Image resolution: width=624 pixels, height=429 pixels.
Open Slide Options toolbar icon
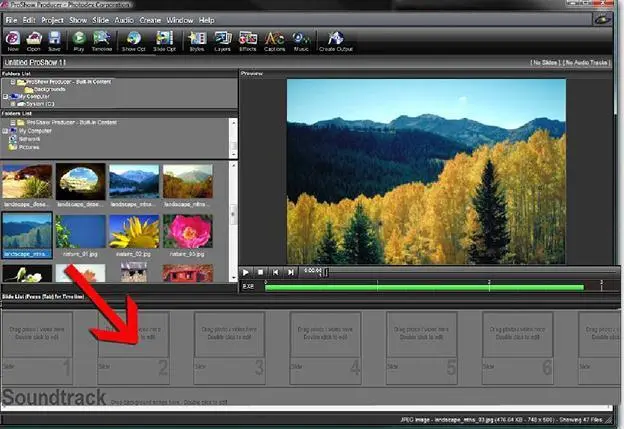click(164, 41)
